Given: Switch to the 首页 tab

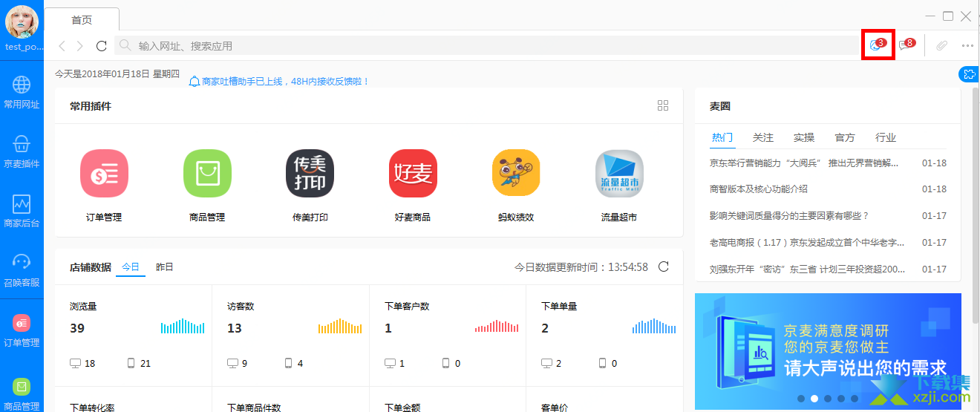Looking at the screenshot, I should (x=82, y=20).
